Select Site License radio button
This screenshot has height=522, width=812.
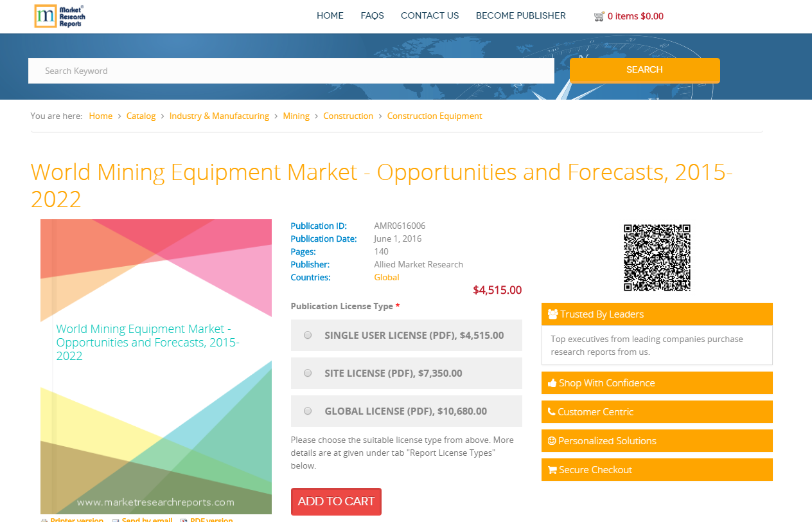click(x=308, y=373)
